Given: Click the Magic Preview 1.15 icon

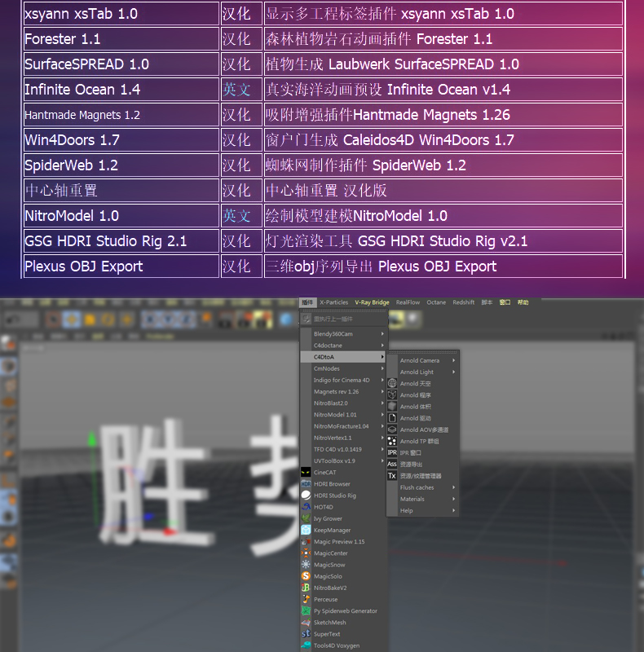Looking at the screenshot, I should (x=306, y=541).
